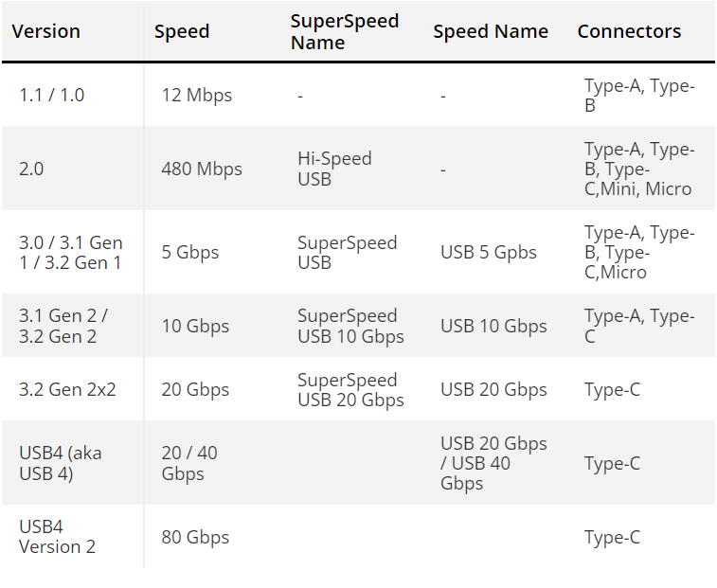Select the SuperSpeed USB 10 Gbps cell

pos(350,326)
